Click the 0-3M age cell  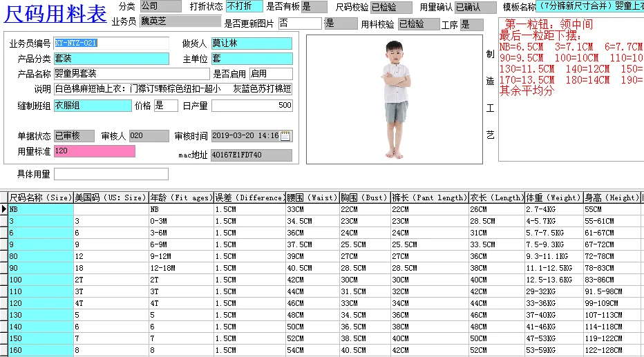pyautogui.click(x=181, y=221)
